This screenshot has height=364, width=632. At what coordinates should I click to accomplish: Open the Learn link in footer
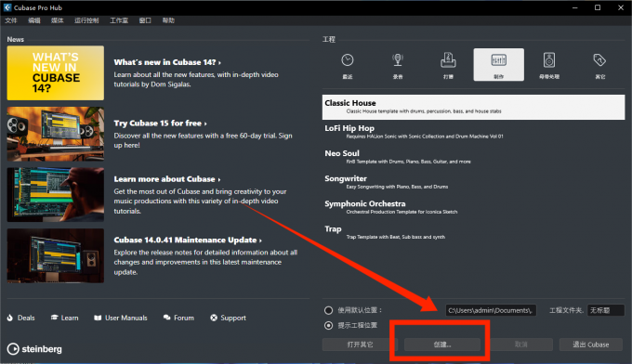(x=70, y=318)
